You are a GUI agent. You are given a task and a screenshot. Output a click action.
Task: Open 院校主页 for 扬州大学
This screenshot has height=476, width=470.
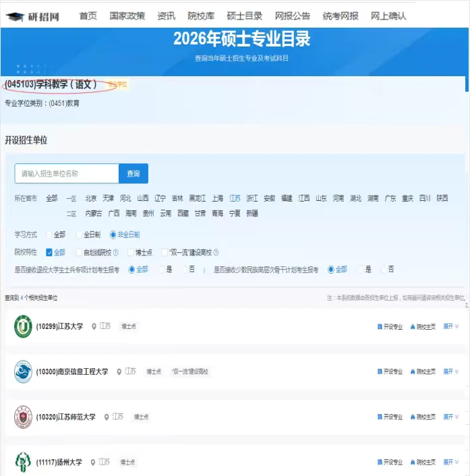(423, 462)
